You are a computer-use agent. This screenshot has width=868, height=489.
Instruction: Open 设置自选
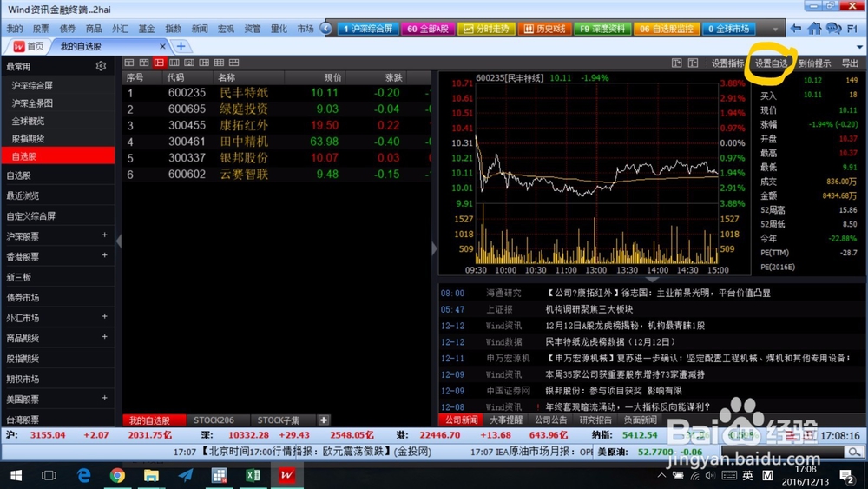(x=771, y=63)
